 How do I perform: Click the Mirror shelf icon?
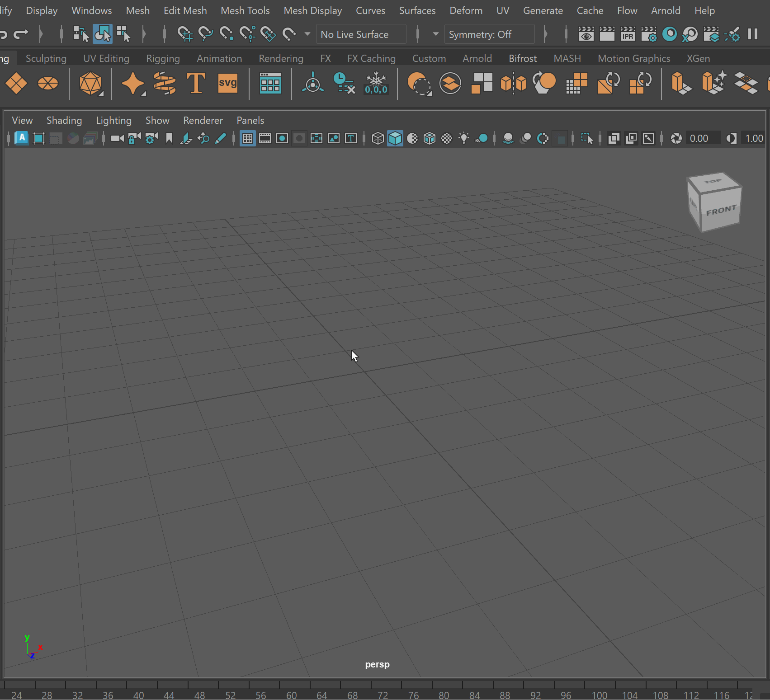click(514, 83)
